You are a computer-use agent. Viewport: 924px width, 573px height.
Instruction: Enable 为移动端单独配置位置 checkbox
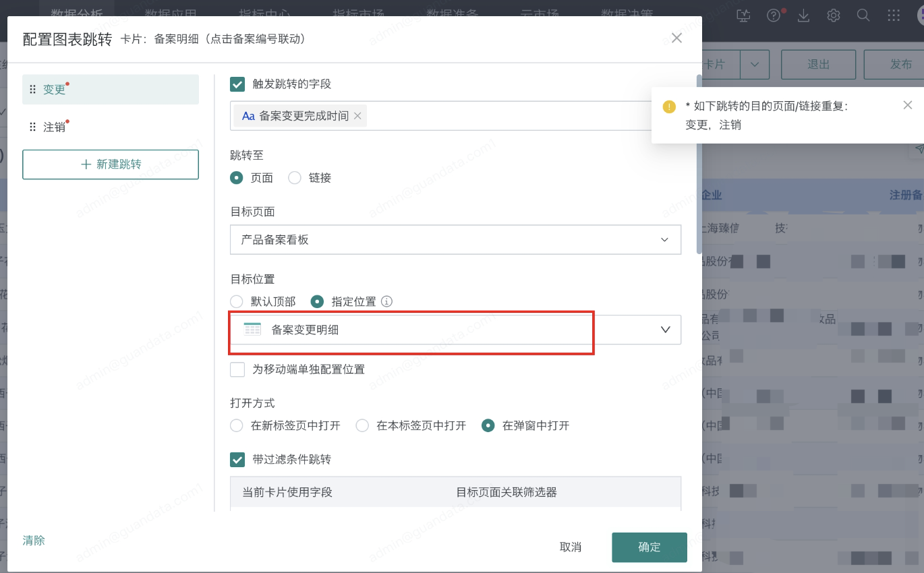(237, 369)
